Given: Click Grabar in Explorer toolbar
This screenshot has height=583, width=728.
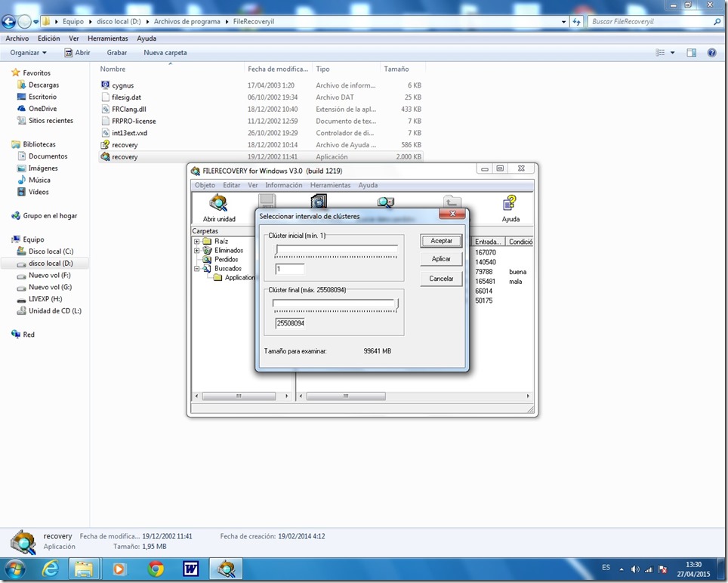Looking at the screenshot, I should click(116, 52).
